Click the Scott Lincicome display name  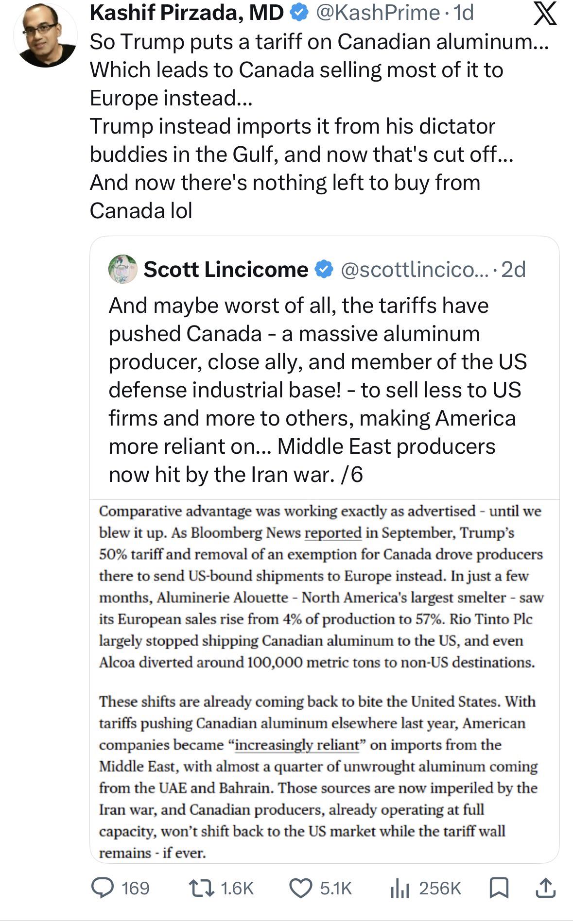[x=226, y=270]
